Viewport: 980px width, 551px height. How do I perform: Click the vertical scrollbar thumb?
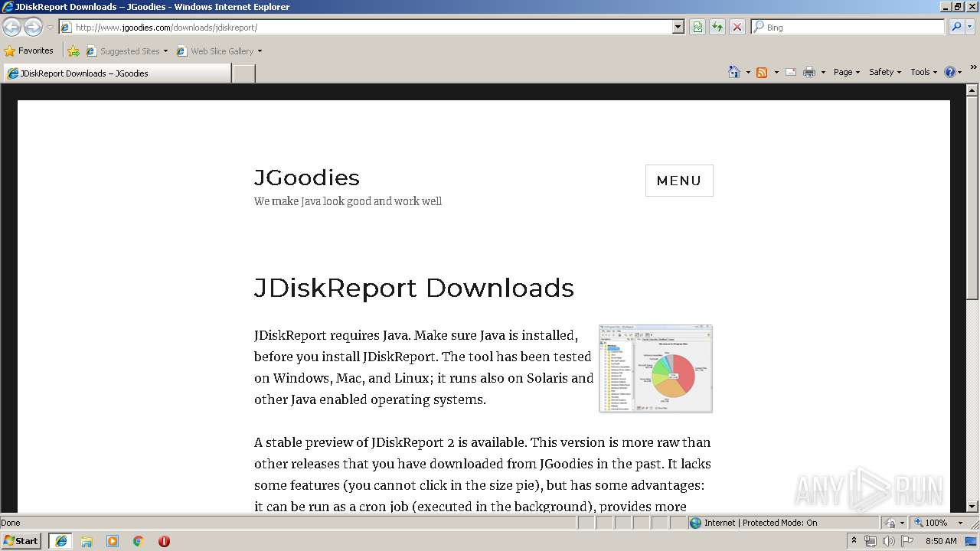point(972,197)
